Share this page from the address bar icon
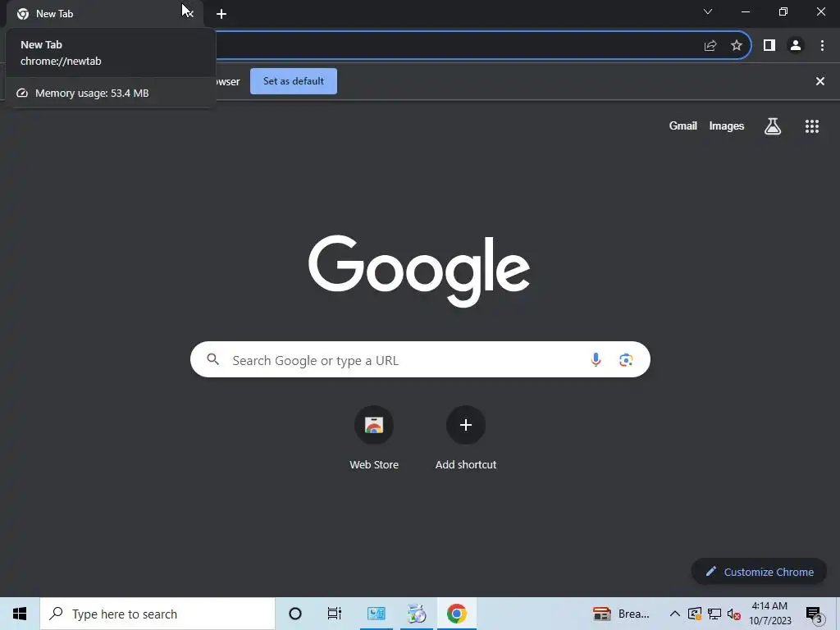This screenshot has width=840, height=630. click(710, 46)
